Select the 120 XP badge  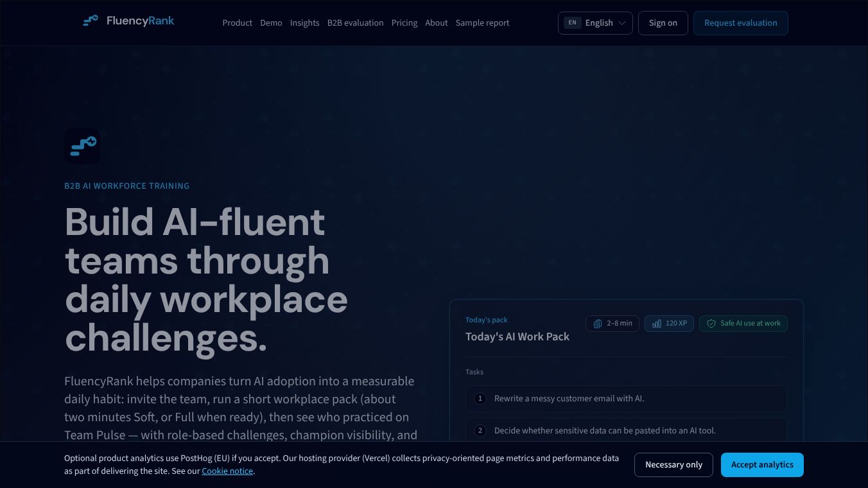click(670, 324)
